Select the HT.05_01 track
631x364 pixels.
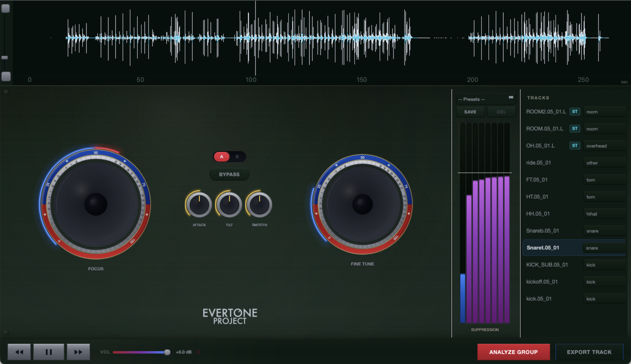pos(537,197)
